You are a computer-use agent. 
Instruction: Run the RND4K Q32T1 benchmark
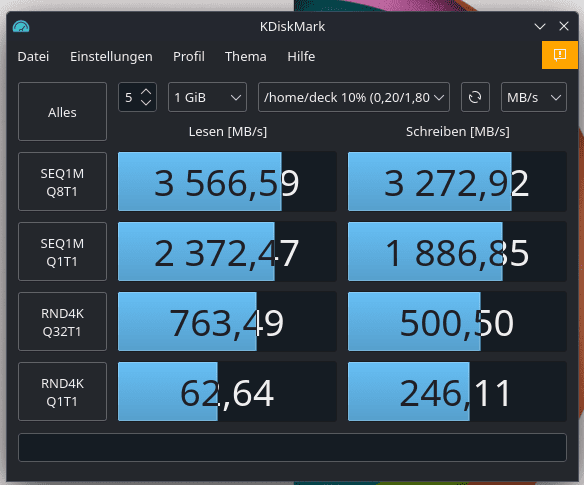click(62, 322)
